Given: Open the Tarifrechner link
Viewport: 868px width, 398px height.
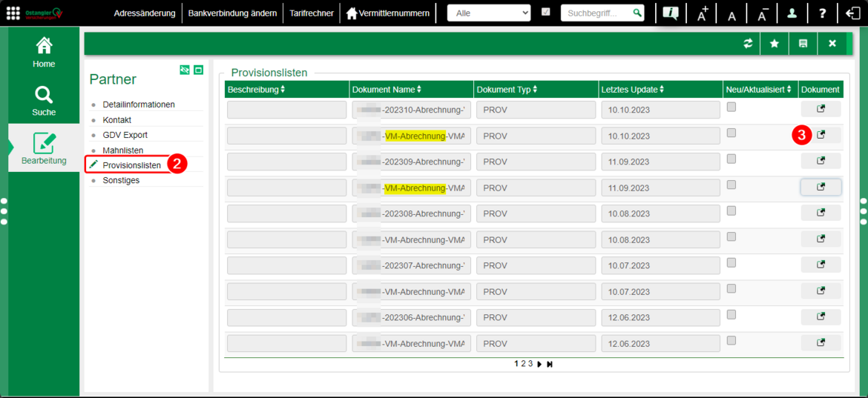Looking at the screenshot, I should click(312, 13).
